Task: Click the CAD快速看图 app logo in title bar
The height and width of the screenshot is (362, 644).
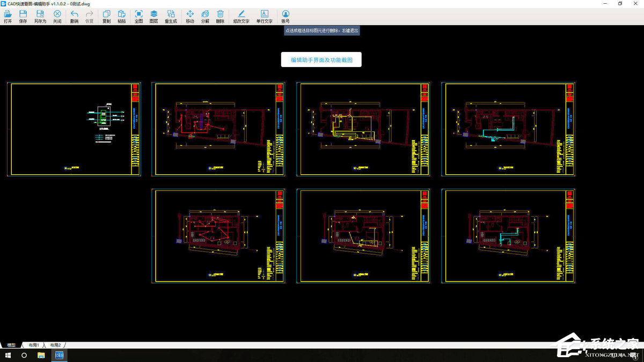Action: point(3,4)
